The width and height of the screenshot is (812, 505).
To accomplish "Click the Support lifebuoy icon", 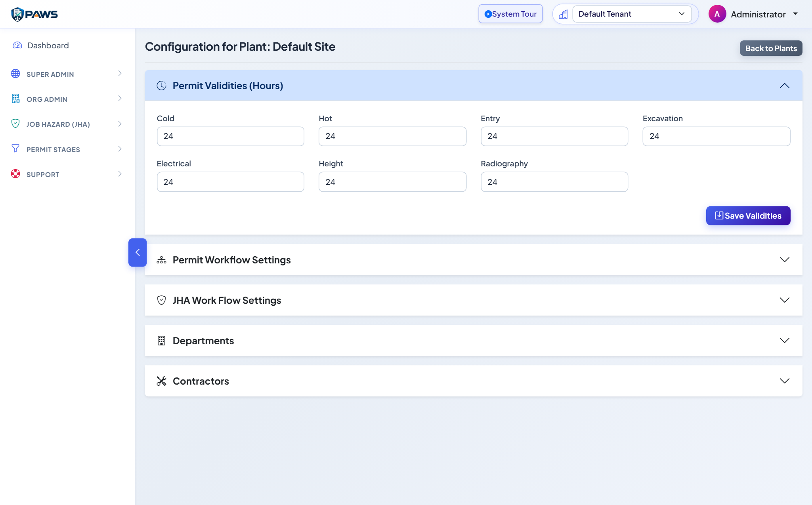I will point(15,174).
